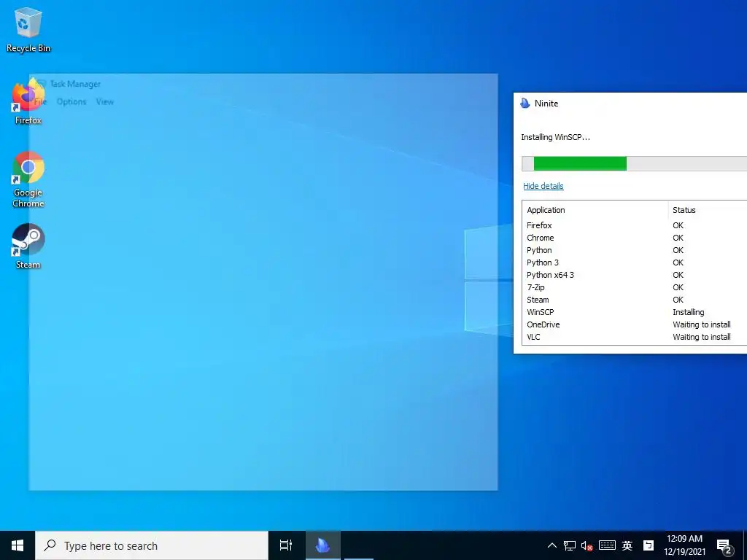747x560 pixels.
Task: Select the 7-Zip row in Ninite list
Action: pyautogui.click(x=635, y=287)
